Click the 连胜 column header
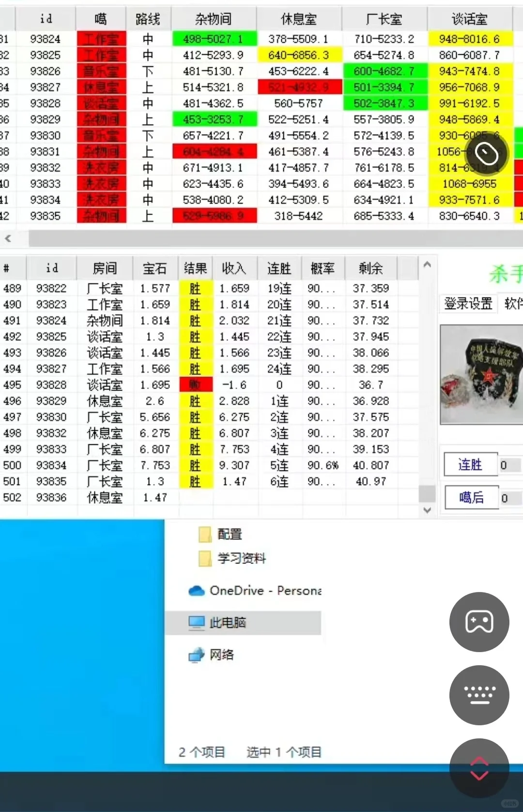This screenshot has height=812, width=523. click(x=279, y=268)
